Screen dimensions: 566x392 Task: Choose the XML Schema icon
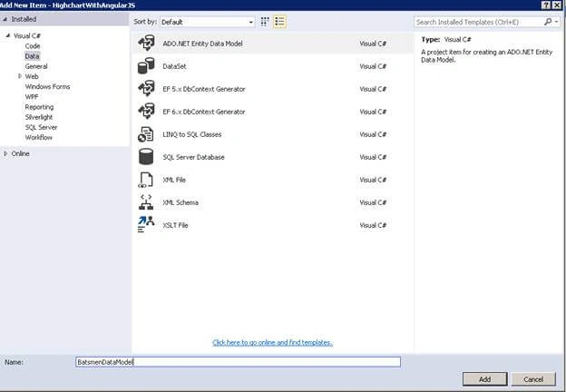click(146, 202)
